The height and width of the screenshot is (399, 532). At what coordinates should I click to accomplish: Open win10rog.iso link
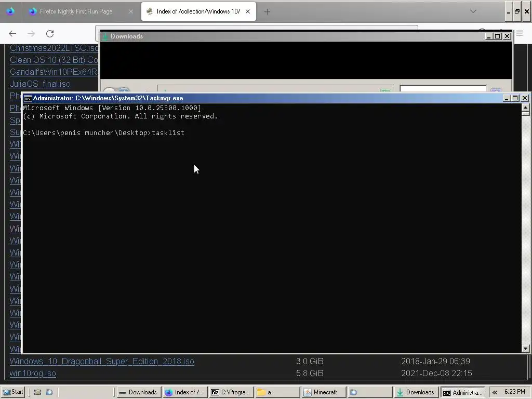tap(33, 373)
